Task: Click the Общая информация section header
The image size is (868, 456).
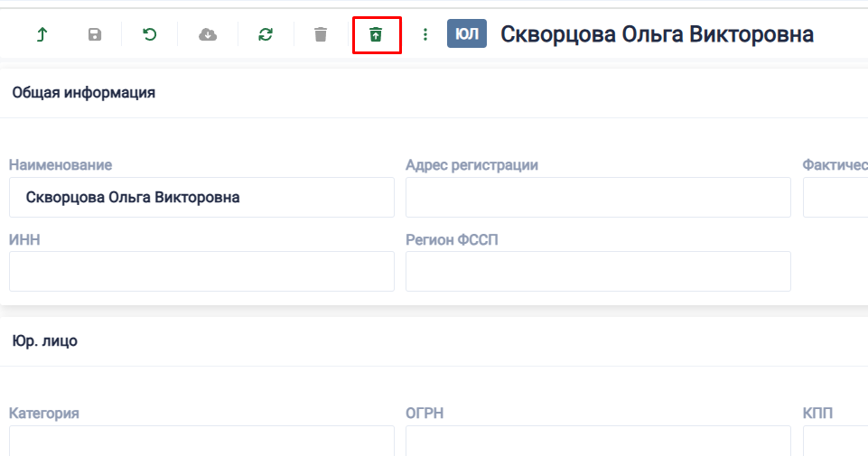Action: coord(83,92)
